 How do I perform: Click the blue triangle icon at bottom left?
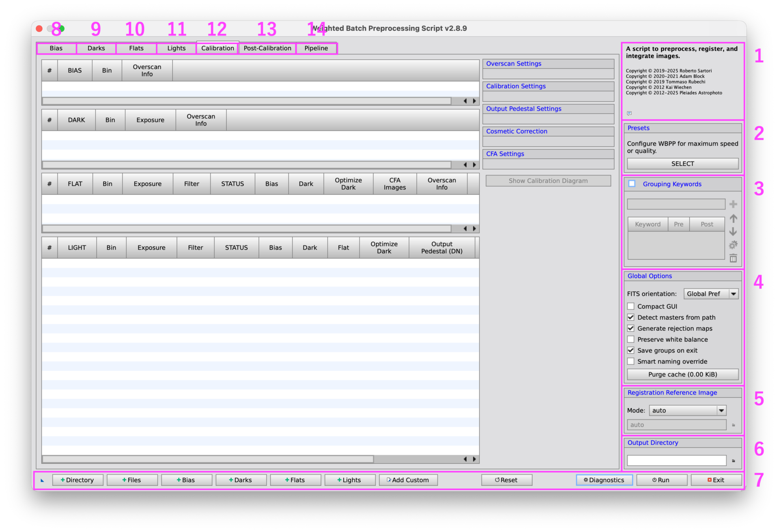tap(42, 480)
